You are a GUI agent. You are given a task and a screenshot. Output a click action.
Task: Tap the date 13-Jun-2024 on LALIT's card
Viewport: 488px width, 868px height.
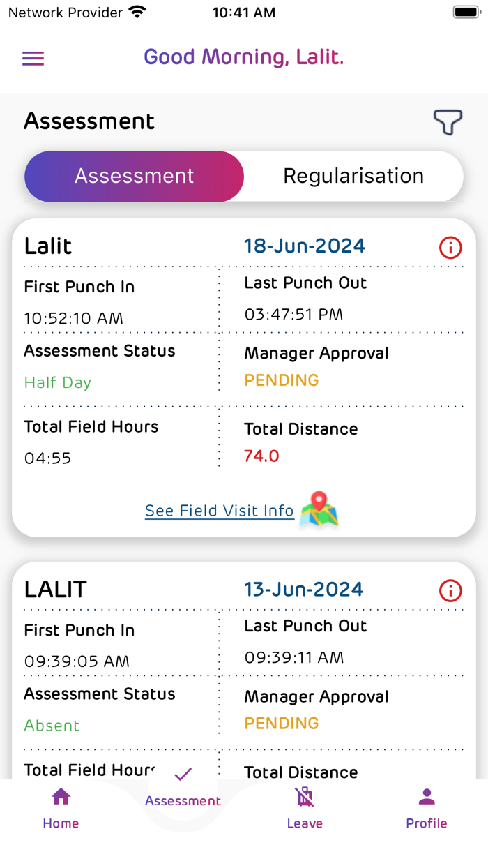point(304,589)
